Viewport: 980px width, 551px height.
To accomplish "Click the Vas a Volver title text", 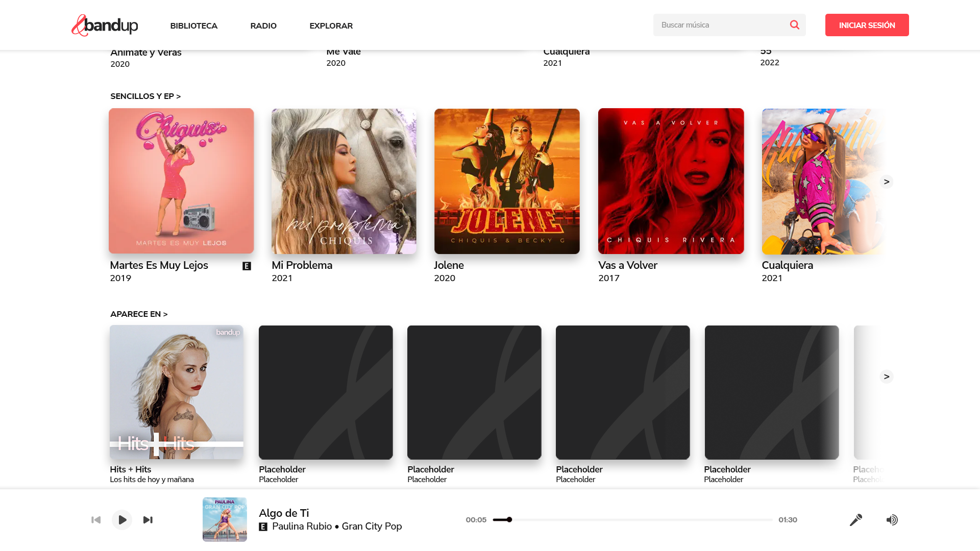I will pyautogui.click(x=628, y=266).
